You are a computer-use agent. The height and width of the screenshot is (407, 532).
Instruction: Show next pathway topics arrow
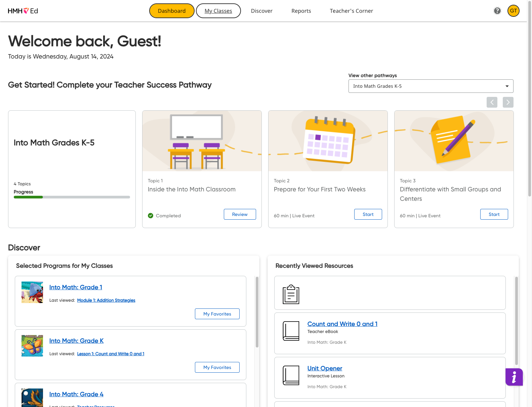pos(508,102)
